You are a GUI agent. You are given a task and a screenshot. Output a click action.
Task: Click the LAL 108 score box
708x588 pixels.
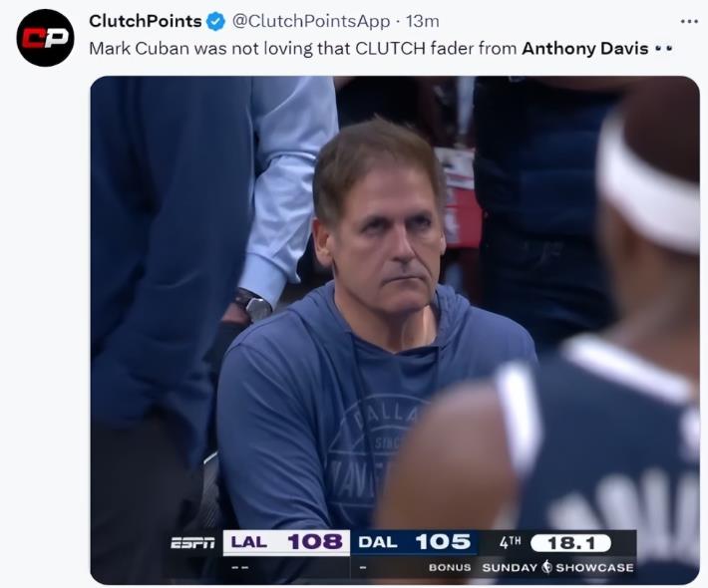click(286, 542)
